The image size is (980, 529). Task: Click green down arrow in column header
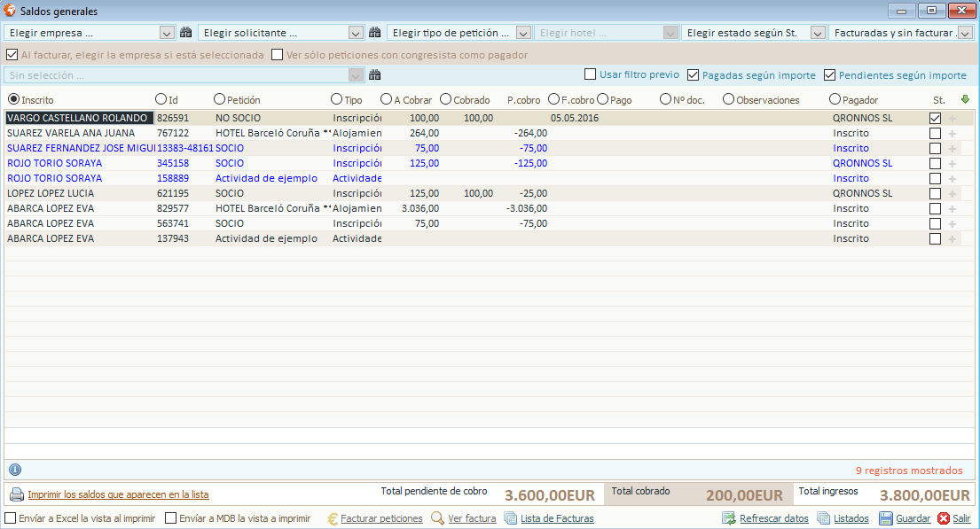coord(965,99)
